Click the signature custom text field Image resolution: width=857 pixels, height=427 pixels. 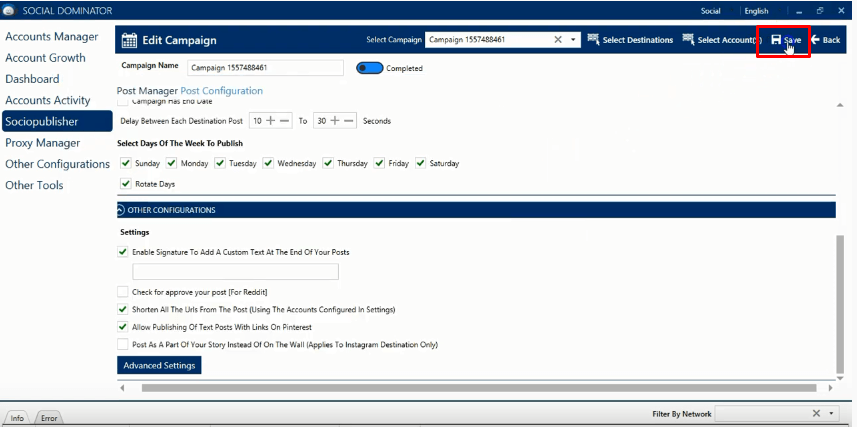(x=236, y=272)
